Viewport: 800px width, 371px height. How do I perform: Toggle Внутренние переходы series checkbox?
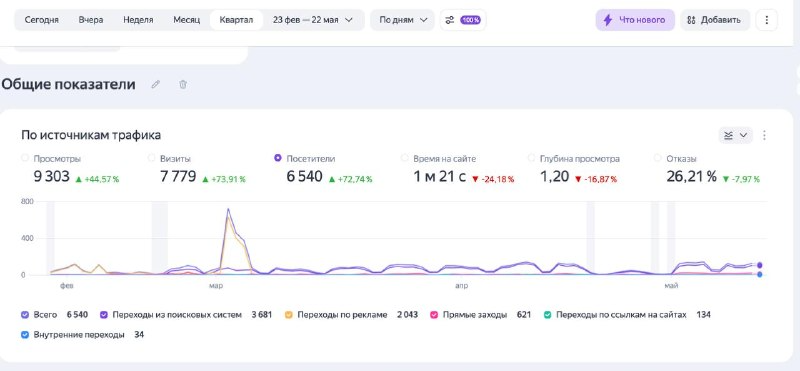(x=25, y=335)
